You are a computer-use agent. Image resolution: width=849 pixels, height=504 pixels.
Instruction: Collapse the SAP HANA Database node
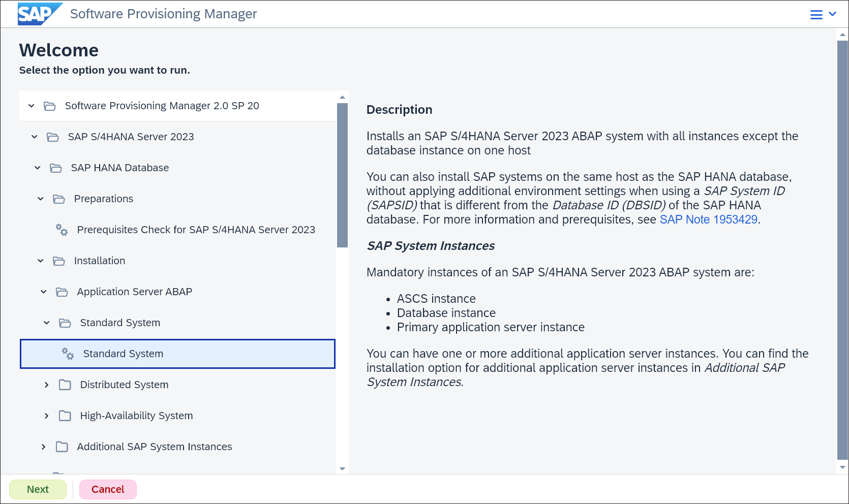pyautogui.click(x=38, y=168)
